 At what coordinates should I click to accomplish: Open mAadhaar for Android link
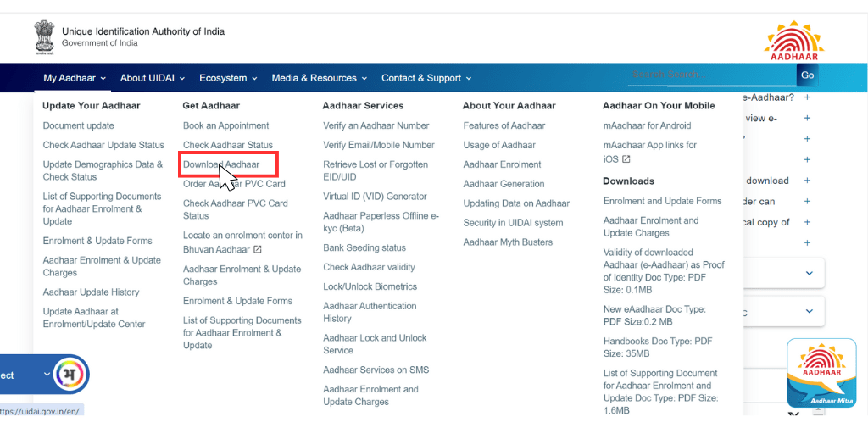click(647, 125)
